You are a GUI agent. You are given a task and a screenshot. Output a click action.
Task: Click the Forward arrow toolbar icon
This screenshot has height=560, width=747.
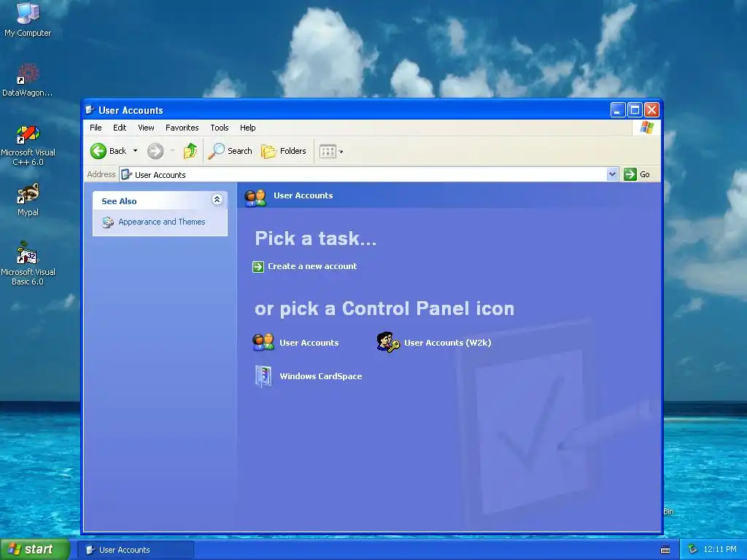click(155, 151)
